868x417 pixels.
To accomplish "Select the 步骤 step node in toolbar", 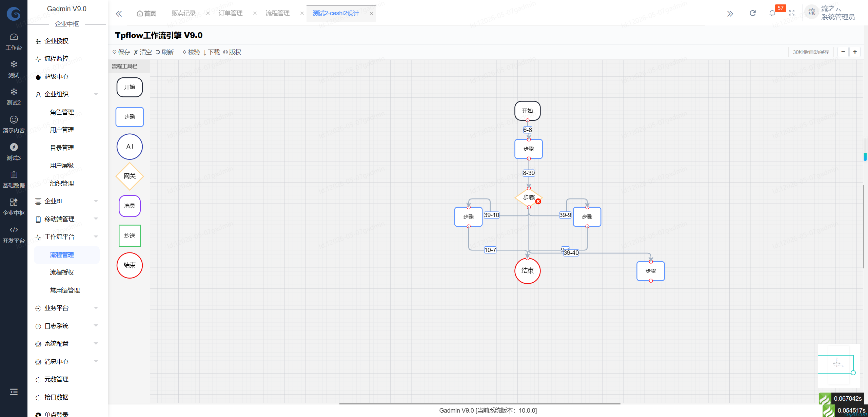I will (x=130, y=117).
